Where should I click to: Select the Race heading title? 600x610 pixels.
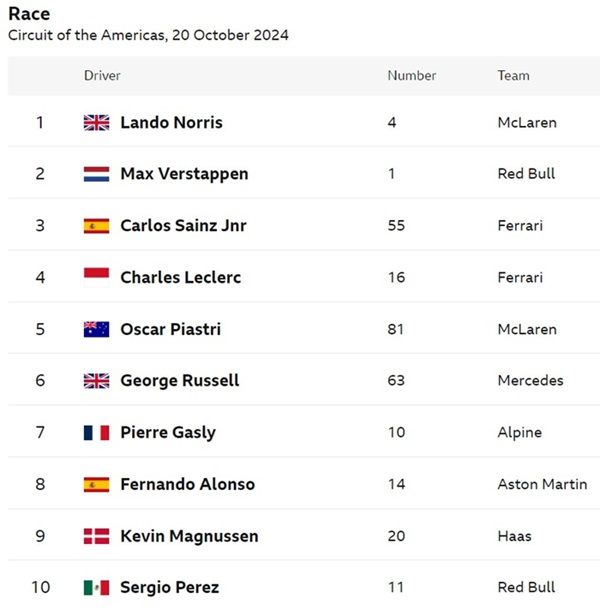[29, 14]
